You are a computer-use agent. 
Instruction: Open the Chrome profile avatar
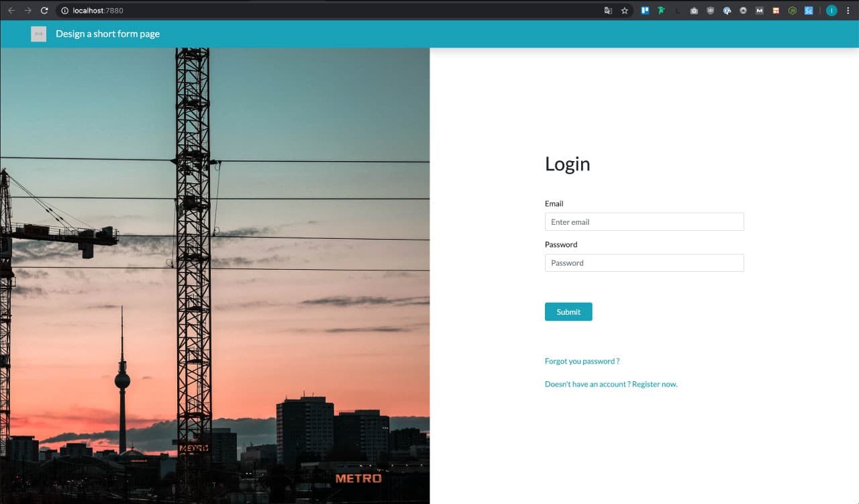coord(831,11)
